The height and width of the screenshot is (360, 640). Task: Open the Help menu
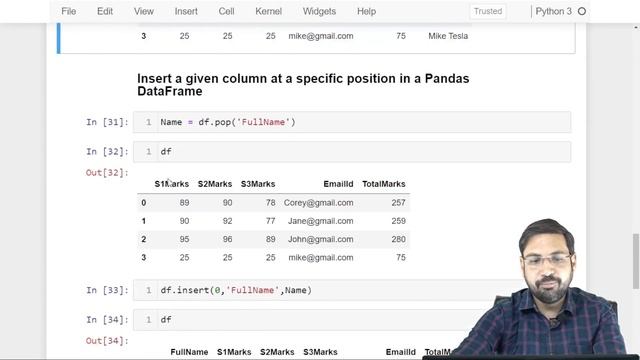(367, 11)
